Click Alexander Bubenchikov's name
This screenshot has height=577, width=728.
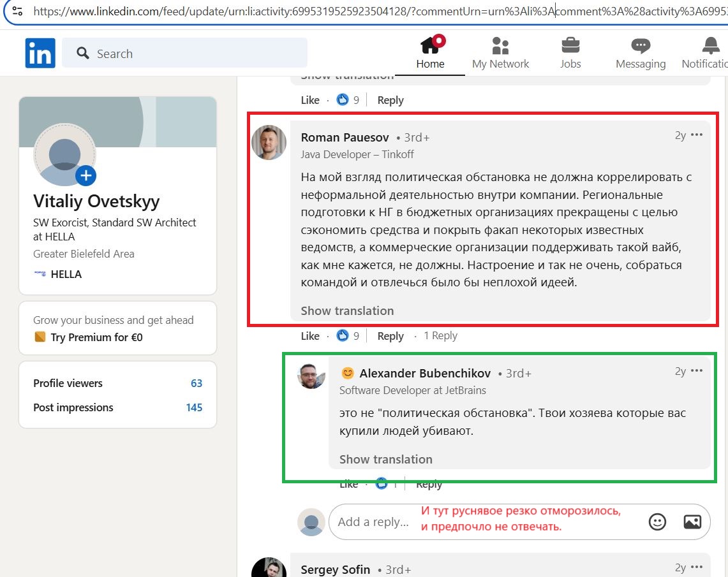[425, 374]
